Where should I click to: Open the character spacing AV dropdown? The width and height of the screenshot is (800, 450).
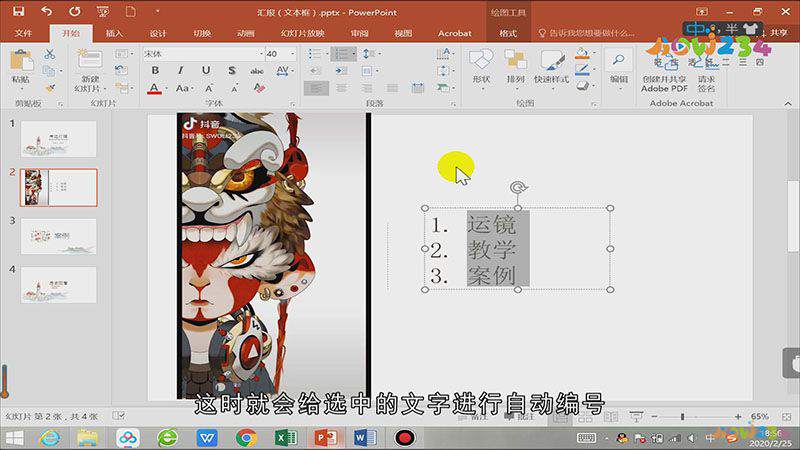284,70
